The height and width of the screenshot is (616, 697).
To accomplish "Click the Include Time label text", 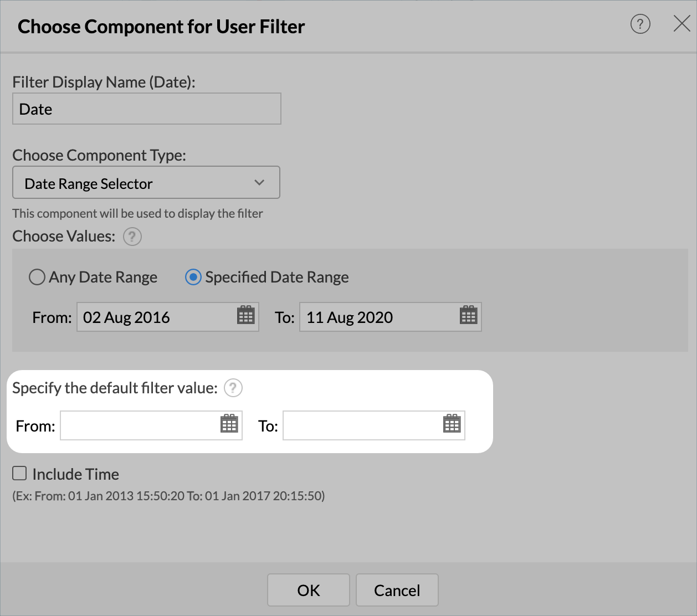I will click(76, 474).
